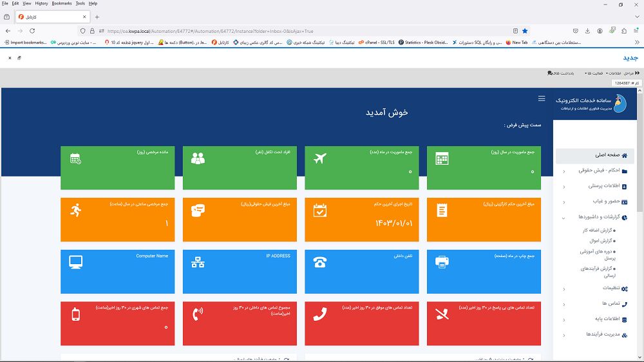Screen dimensions: 644x362
Task: Click the handset icon on successful calls card
Action: point(320,314)
